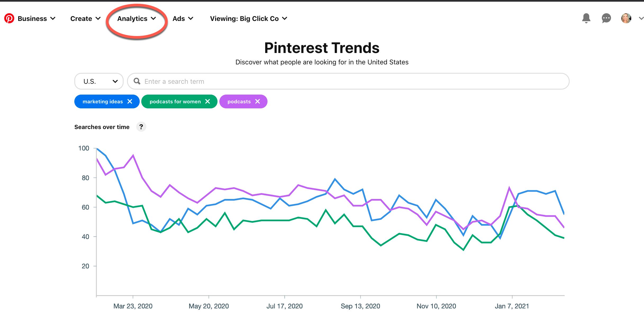This screenshot has width=644, height=319.
Task: Open the messages chat icon
Action: (606, 18)
